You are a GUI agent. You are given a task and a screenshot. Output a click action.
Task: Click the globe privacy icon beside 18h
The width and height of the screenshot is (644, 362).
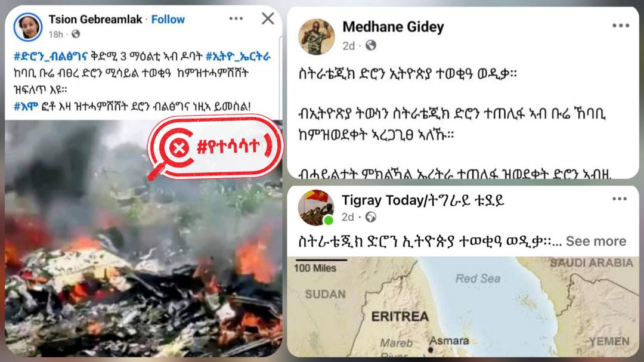tap(76, 34)
